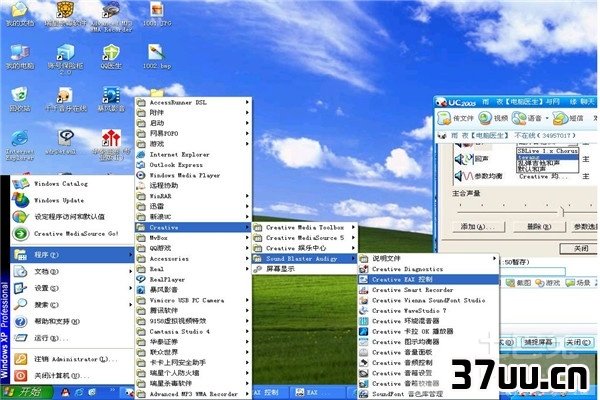This screenshot has height=400, width=600.
Task: Click the 开始 Start button
Action: pos(27,392)
